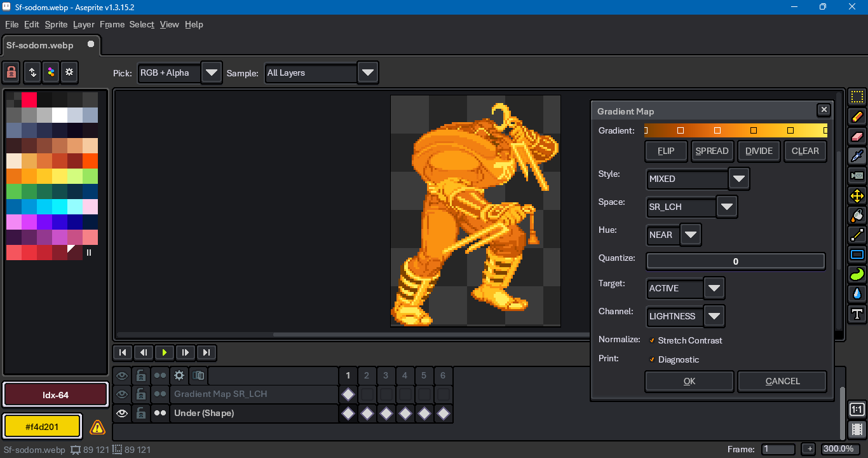Image resolution: width=868 pixels, height=458 pixels.
Task: Open the Sprite menu
Action: coord(56,24)
